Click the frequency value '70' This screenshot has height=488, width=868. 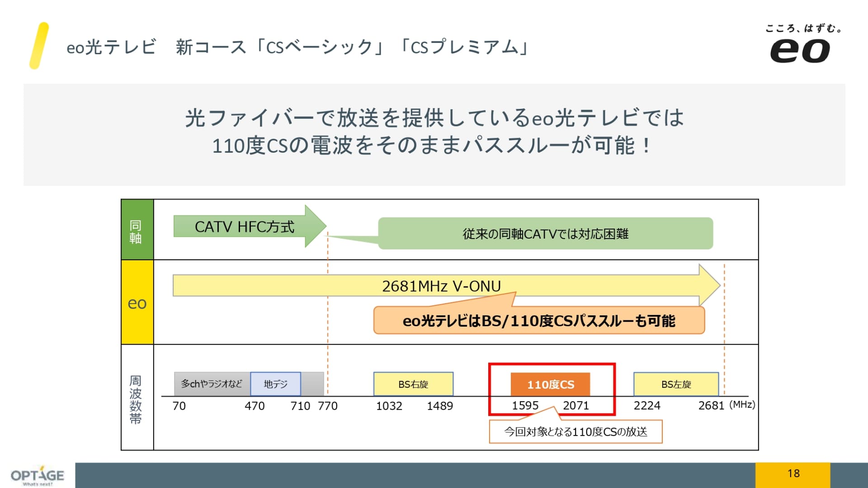click(179, 406)
